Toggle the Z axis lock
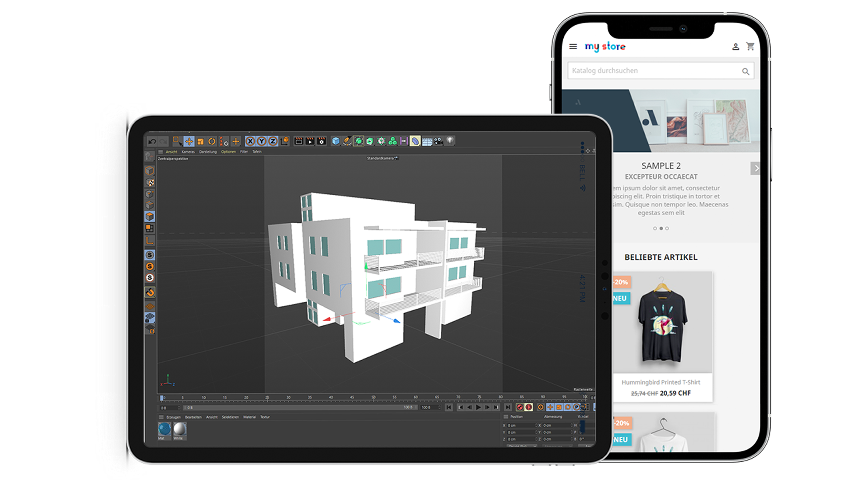The image size is (868, 488). click(273, 141)
